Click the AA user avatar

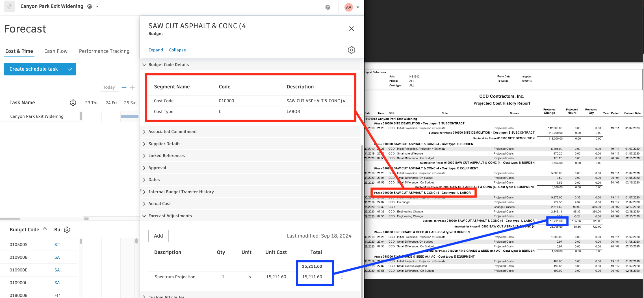(x=349, y=7)
